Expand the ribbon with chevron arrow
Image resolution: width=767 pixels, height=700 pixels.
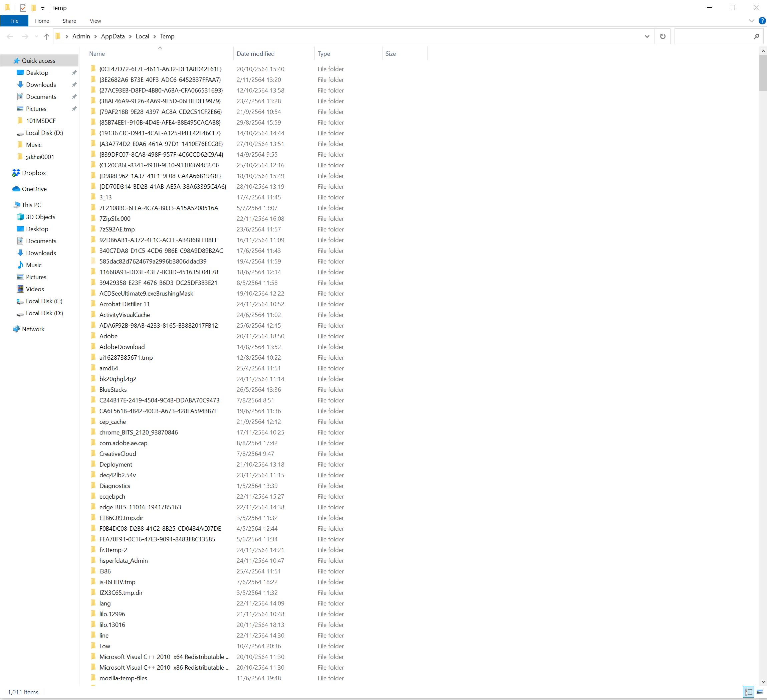tap(751, 21)
